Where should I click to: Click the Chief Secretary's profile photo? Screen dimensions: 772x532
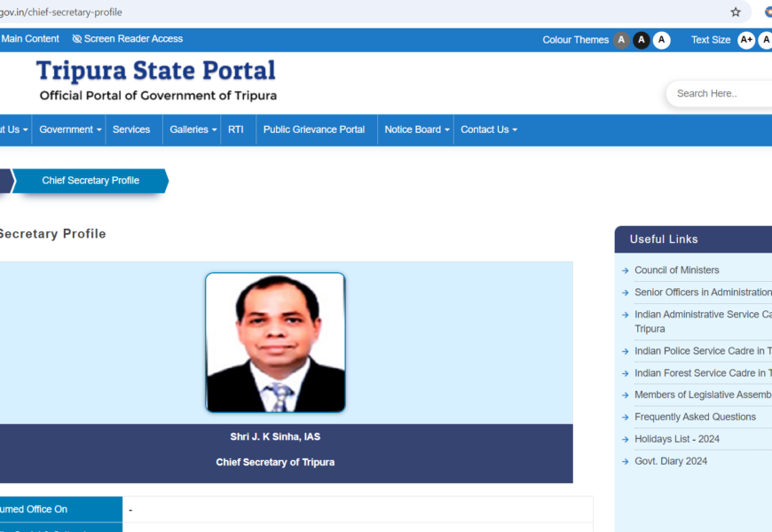[x=275, y=342]
